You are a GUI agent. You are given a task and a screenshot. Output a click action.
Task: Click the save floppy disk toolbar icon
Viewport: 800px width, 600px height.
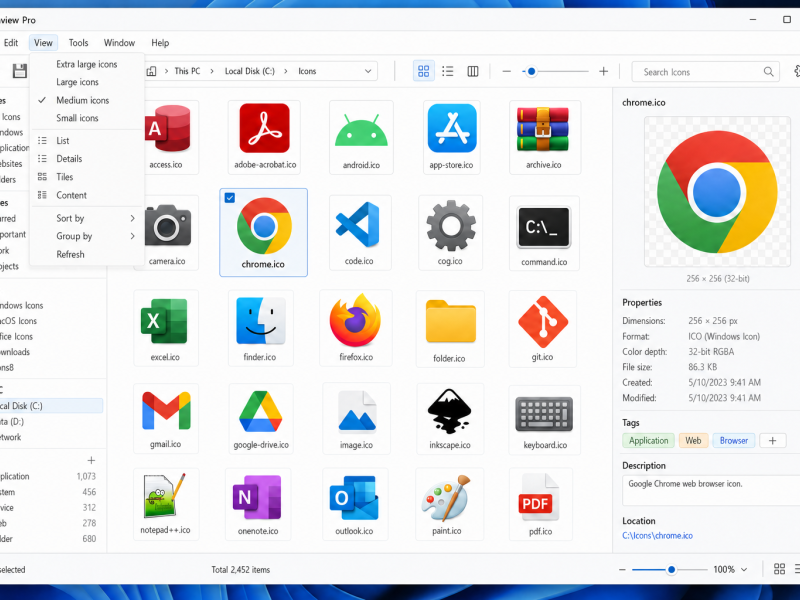[20, 71]
